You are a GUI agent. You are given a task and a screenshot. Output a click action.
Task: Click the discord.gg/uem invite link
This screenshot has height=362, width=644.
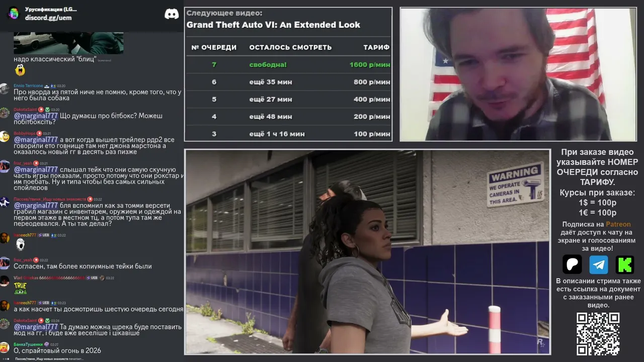click(x=48, y=18)
